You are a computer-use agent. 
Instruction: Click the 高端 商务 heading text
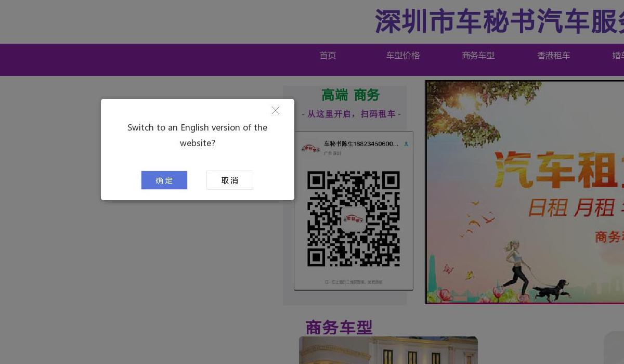(350, 95)
